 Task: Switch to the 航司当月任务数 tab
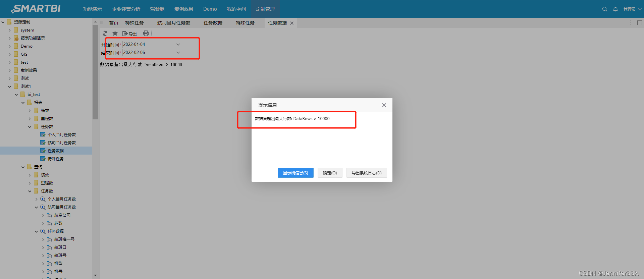(x=174, y=23)
